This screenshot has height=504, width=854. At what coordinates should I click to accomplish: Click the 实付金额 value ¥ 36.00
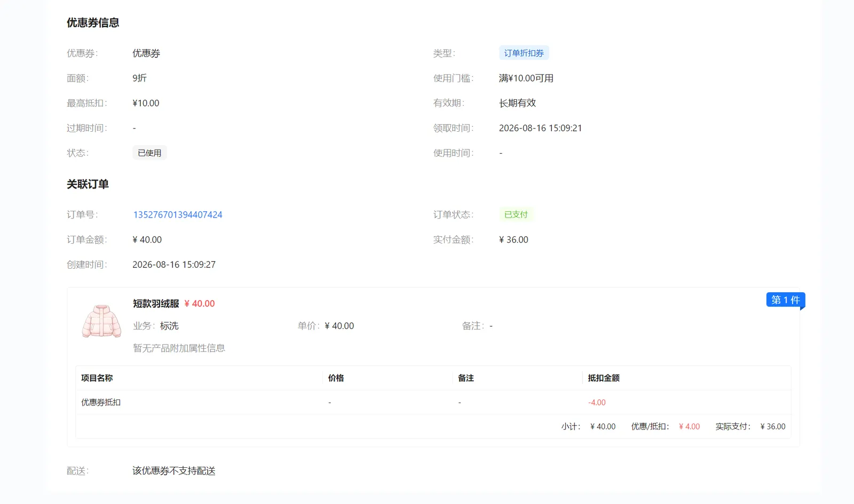[x=513, y=239]
